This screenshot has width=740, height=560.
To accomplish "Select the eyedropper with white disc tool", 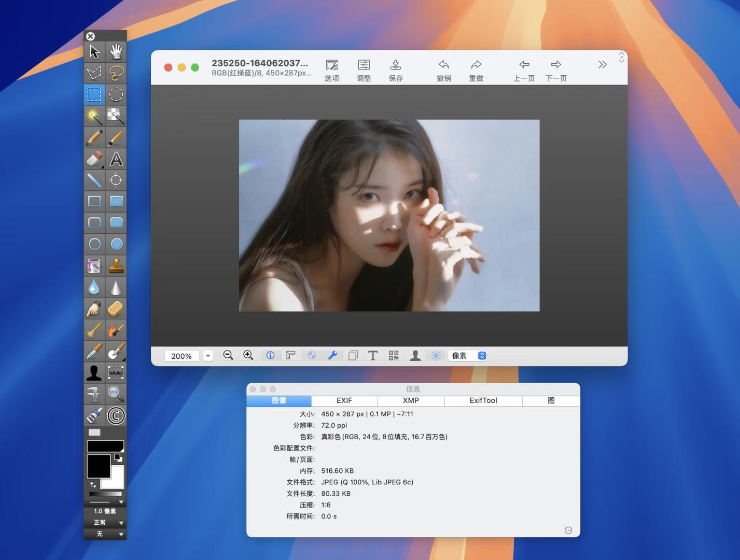I will (x=116, y=352).
